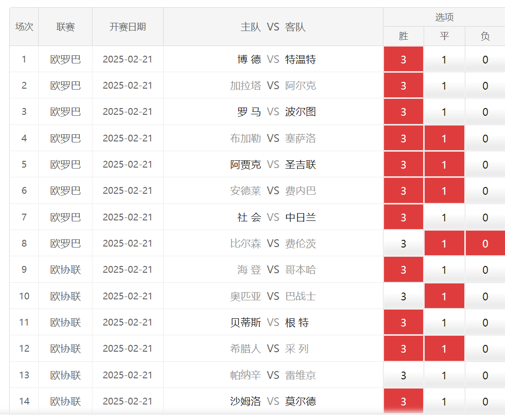
Task: Select the 负 (0) option for 罗马 VS 波尔图
Action: (485, 112)
